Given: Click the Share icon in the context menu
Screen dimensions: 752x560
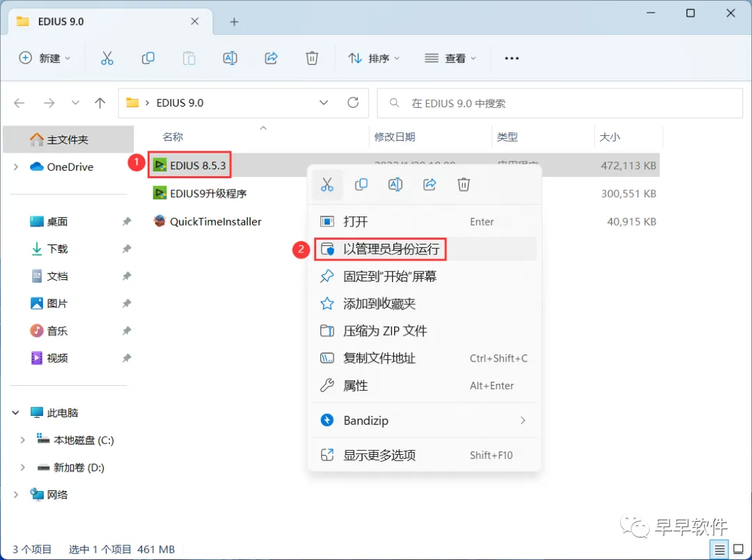Looking at the screenshot, I should click(x=430, y=185).
